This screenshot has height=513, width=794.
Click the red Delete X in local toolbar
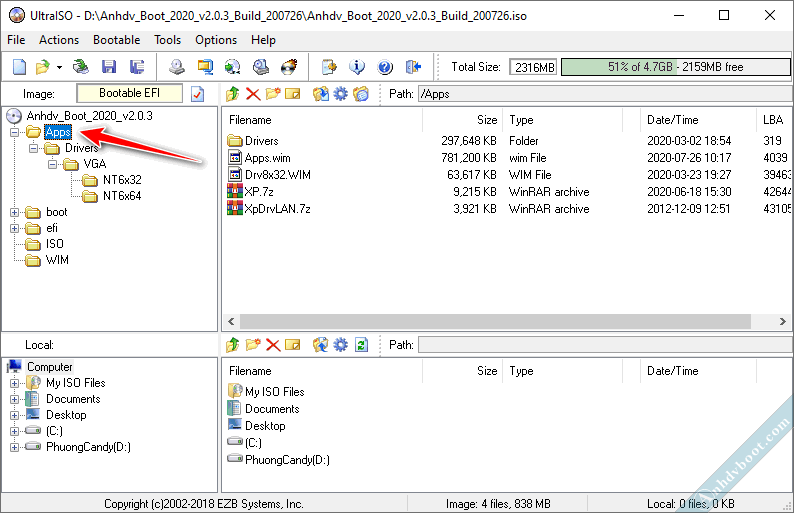pyautogui.click(x=273, y=345)
